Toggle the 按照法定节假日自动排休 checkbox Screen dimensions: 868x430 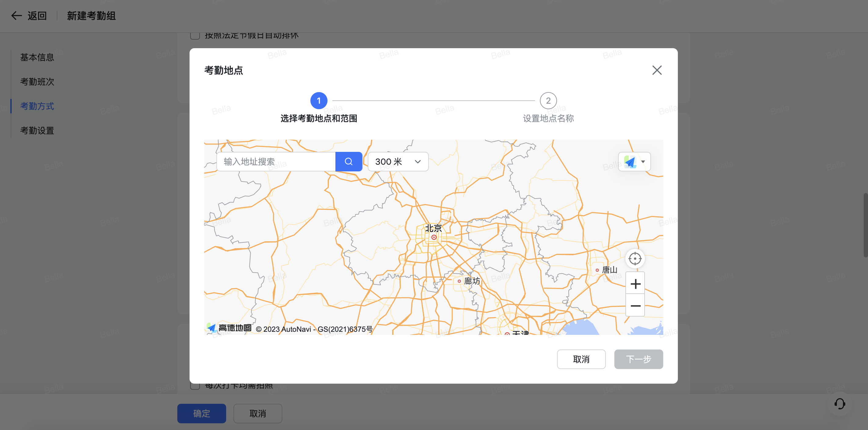point(195,35)
